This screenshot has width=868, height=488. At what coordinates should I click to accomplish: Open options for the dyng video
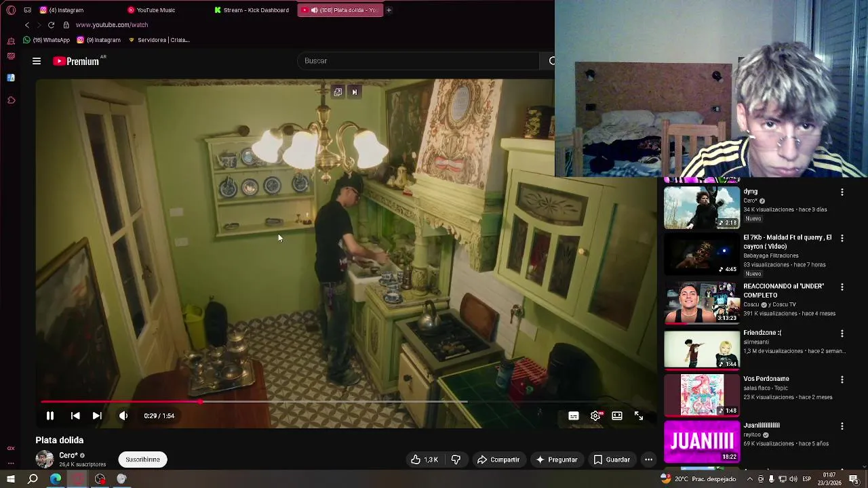[842, 192]
